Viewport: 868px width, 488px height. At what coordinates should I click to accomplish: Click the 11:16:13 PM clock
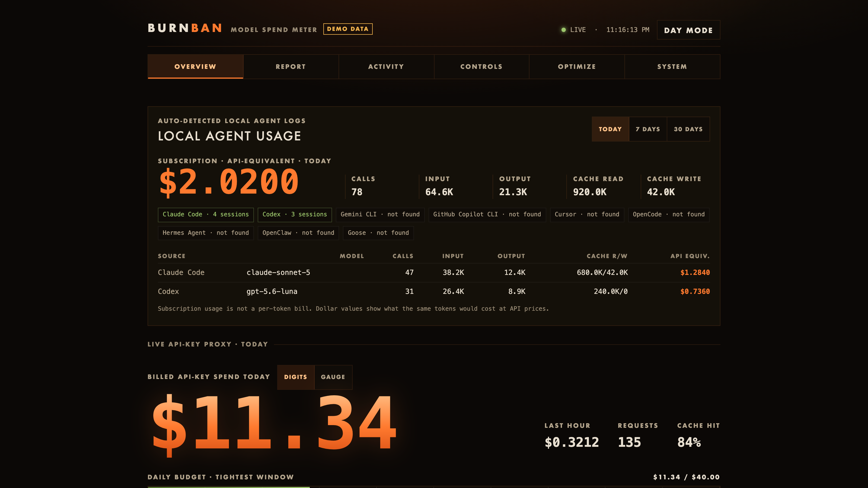[x=628, y=30]
